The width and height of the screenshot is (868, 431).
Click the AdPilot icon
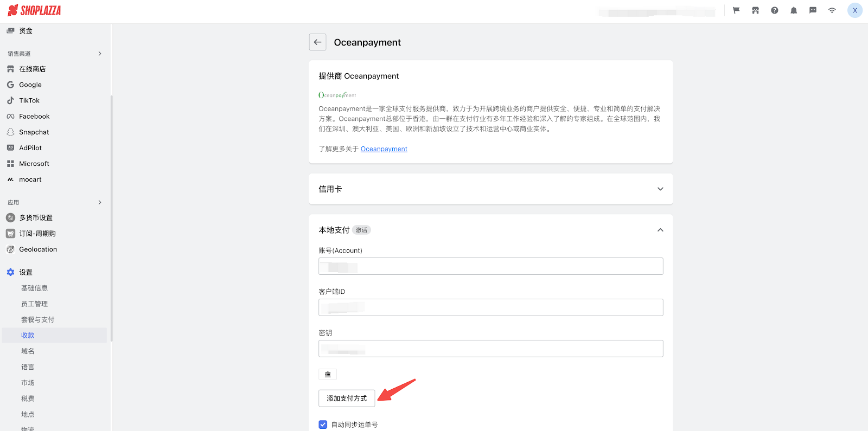coord(10,147)
